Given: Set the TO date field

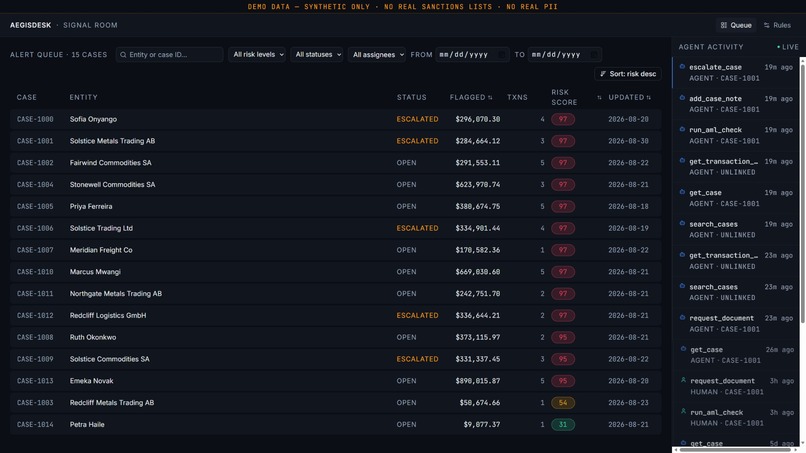Looking at the screenshot, I should coord(564,55).
